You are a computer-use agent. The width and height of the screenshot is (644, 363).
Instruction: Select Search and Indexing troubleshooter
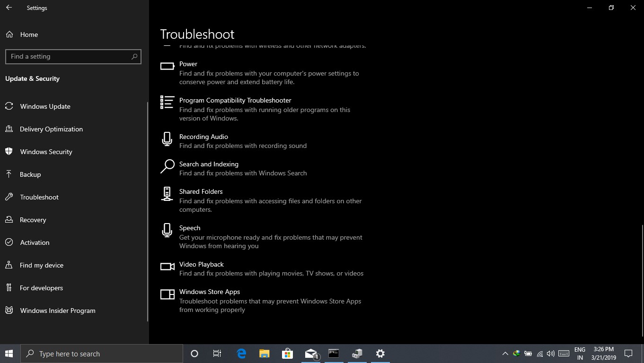[264, 168]
